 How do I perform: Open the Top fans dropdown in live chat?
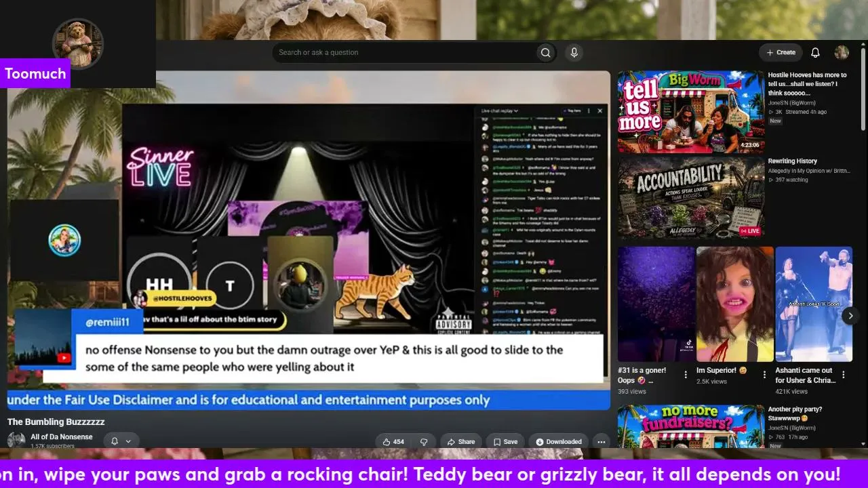point(571,110)
